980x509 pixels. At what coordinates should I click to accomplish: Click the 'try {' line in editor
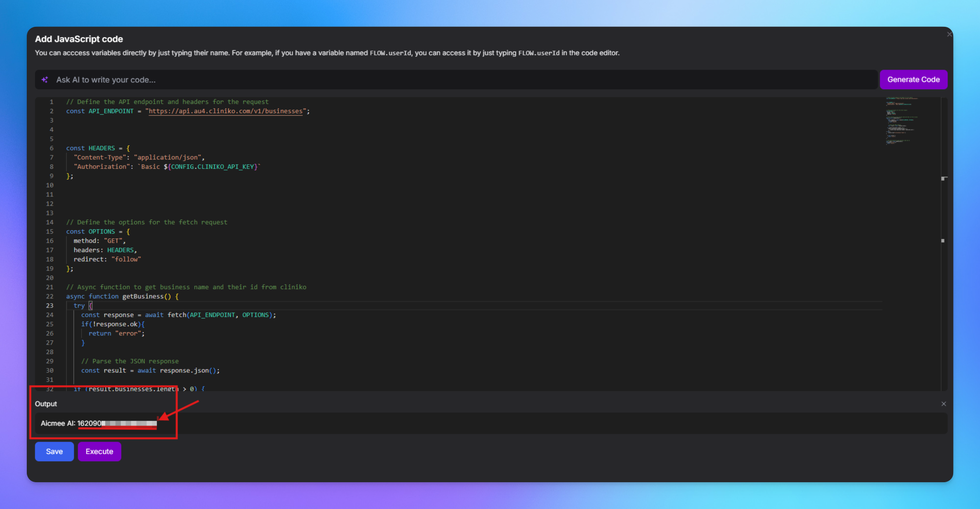(x=83, y=306)
